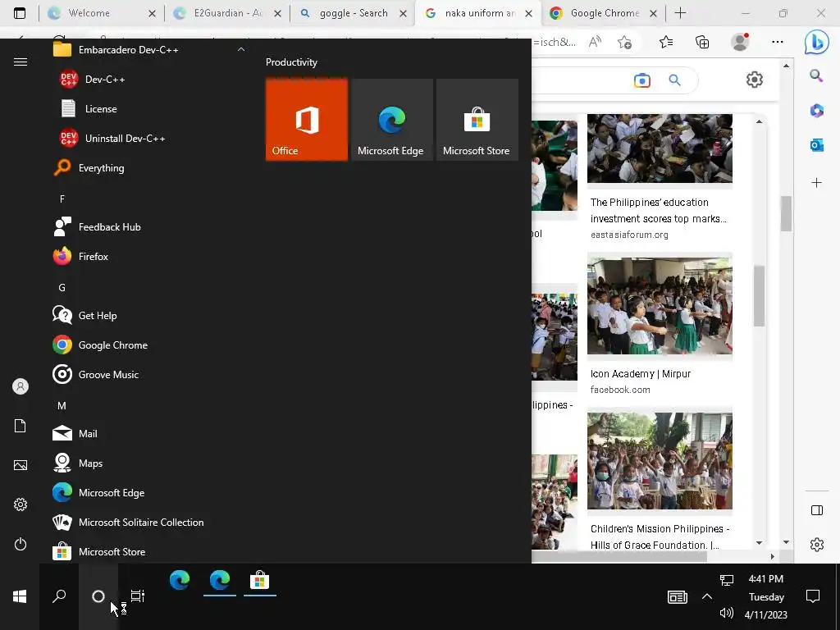Collapse the Embarcadero Dev-C++ folder
840x630 pixels.
pyautogui.click(x=241, y=49)
